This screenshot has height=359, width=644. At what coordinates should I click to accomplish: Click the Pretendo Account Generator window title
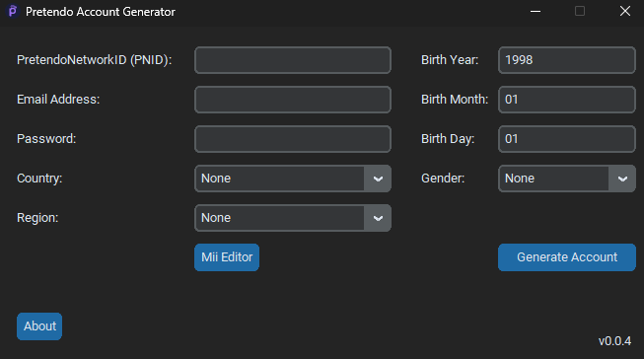pyautogui.click(x=101, y=12)
